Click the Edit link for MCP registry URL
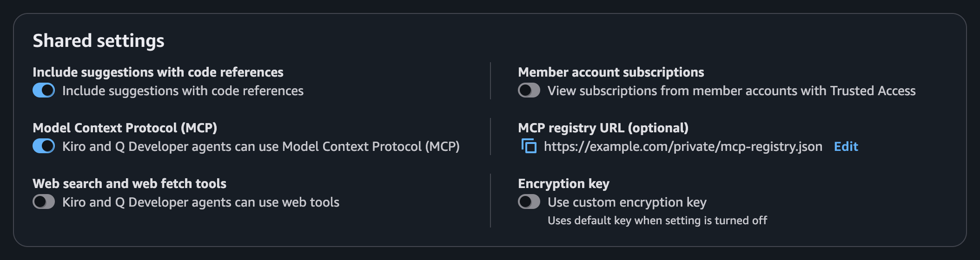980x260 pixels. [846, 147]
